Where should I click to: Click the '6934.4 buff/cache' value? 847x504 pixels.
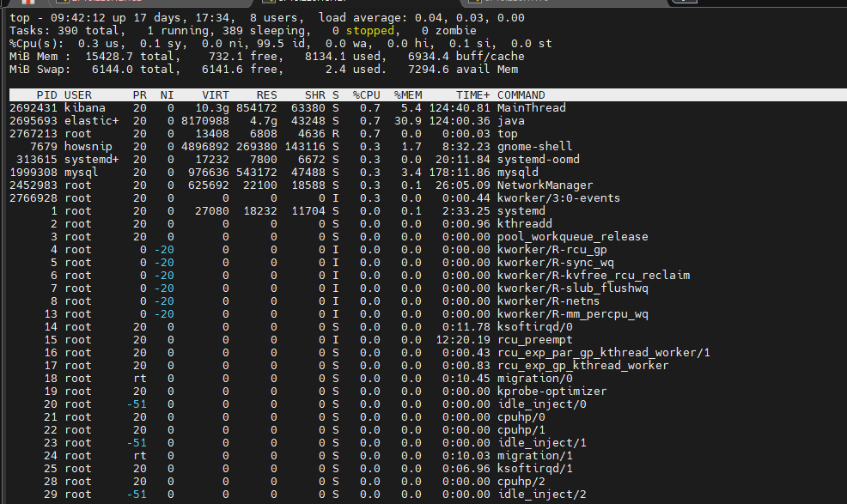[466, 57]
